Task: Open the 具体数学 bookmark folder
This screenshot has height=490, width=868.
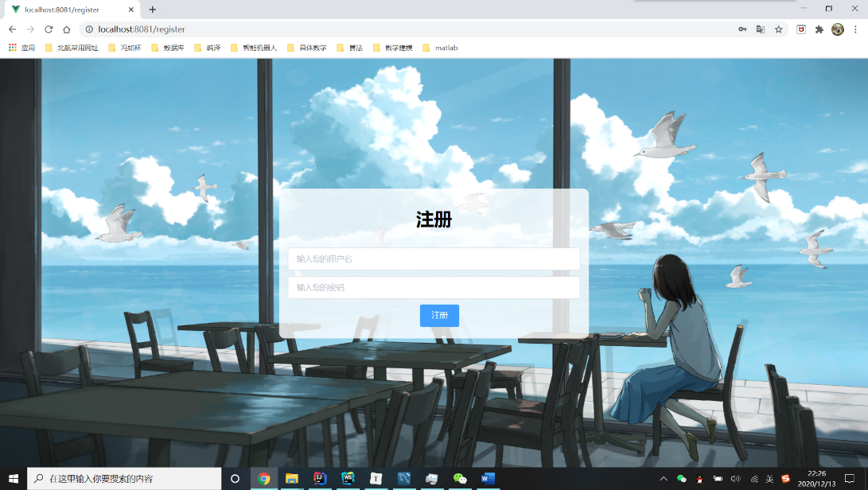Action: pos(307,49)
